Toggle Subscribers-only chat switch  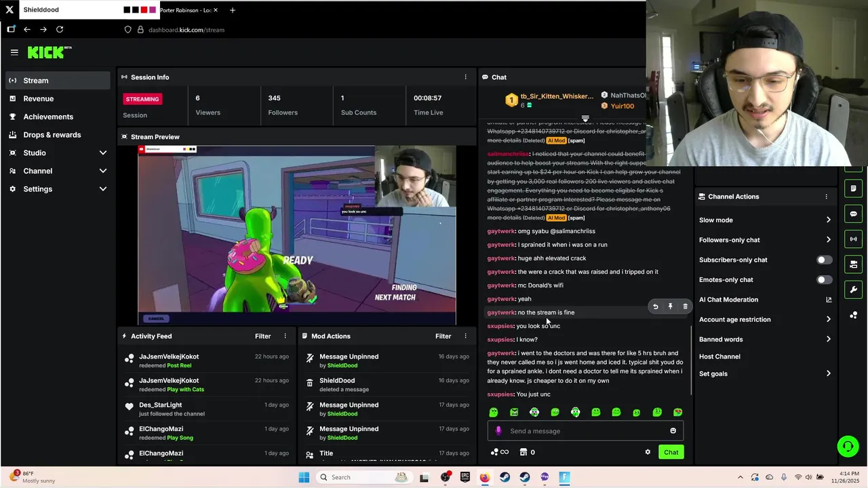click(x=824, y=260)
